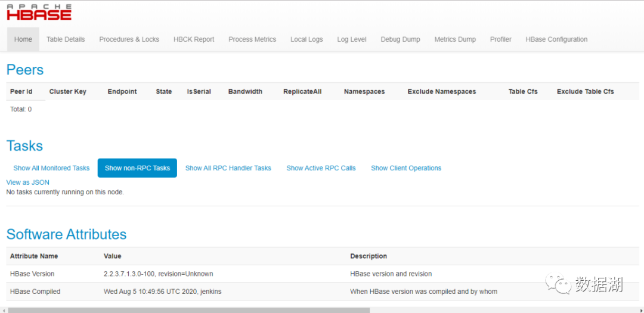Click the ReplicateAll column header

click(x=302, y=92)
